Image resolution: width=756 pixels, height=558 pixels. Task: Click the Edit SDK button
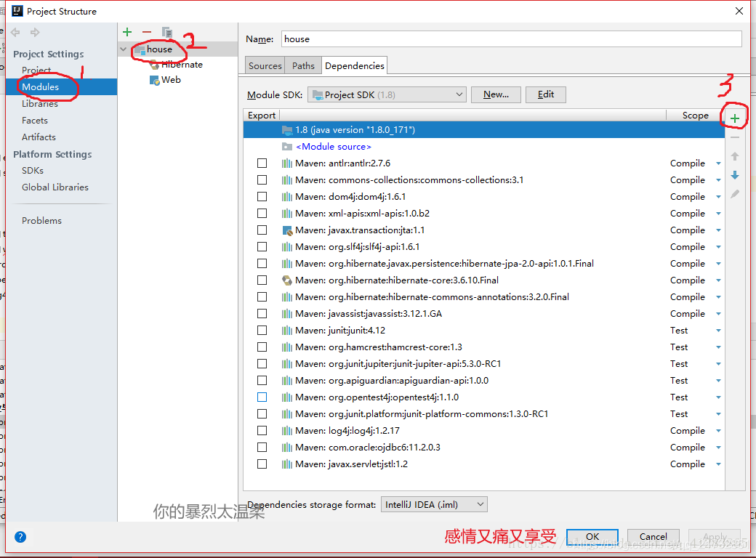(x=545, y=94)
